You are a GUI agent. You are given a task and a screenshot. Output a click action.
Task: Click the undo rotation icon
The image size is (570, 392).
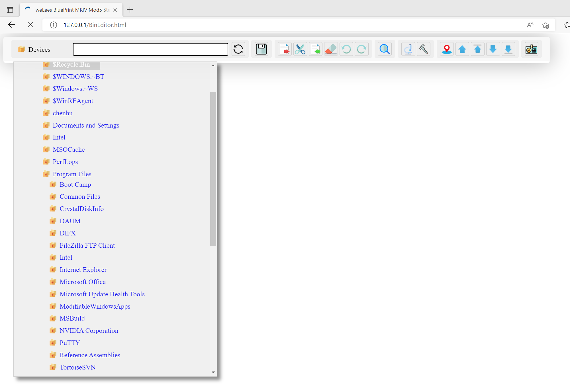pyautogui.click(x=346, y=49)
